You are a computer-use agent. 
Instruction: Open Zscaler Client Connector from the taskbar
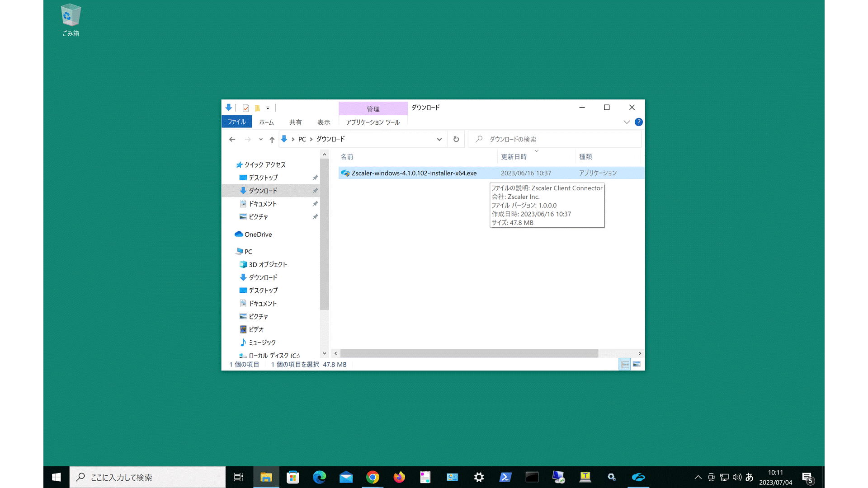(638, 477)
